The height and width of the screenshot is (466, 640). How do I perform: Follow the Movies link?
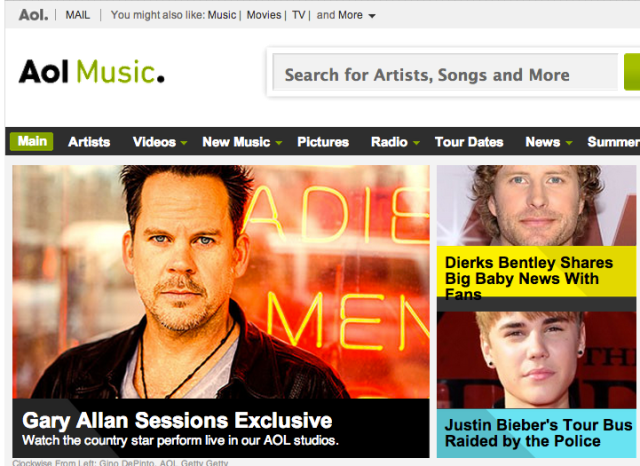[264, 15]
